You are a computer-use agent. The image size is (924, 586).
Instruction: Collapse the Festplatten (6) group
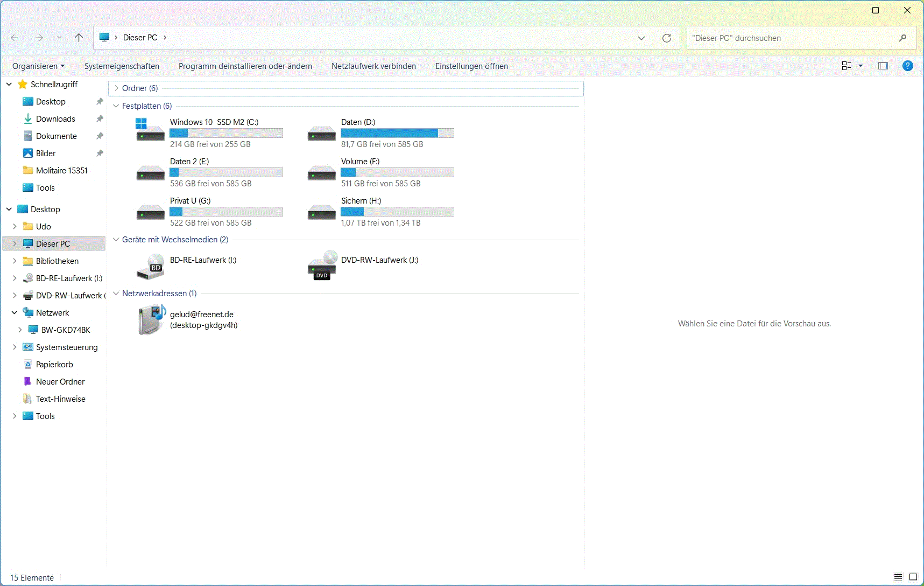coord(116,106)
